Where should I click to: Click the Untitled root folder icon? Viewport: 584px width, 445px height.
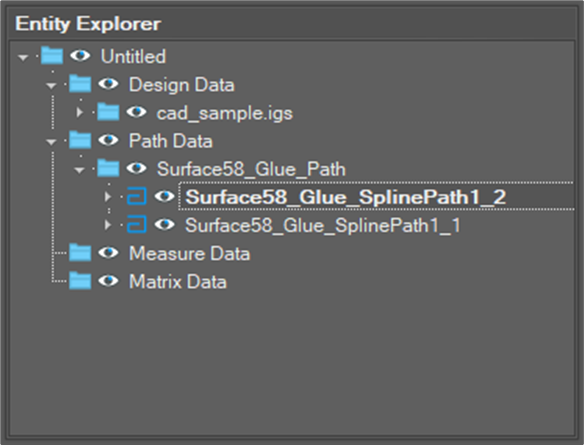click(x=52, y=55)
